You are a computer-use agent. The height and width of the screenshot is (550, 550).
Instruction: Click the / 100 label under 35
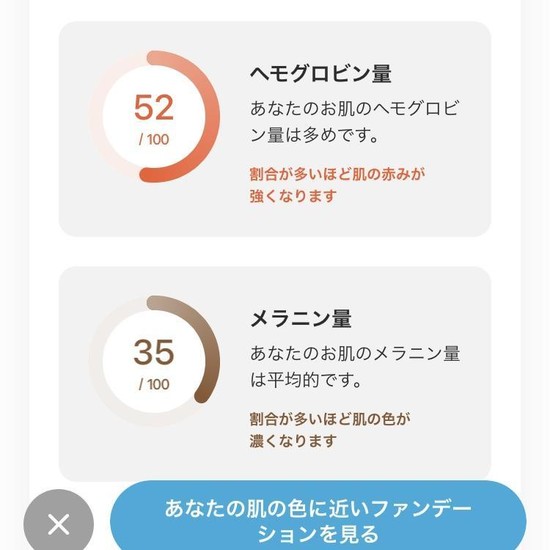[x=154, y=384]
